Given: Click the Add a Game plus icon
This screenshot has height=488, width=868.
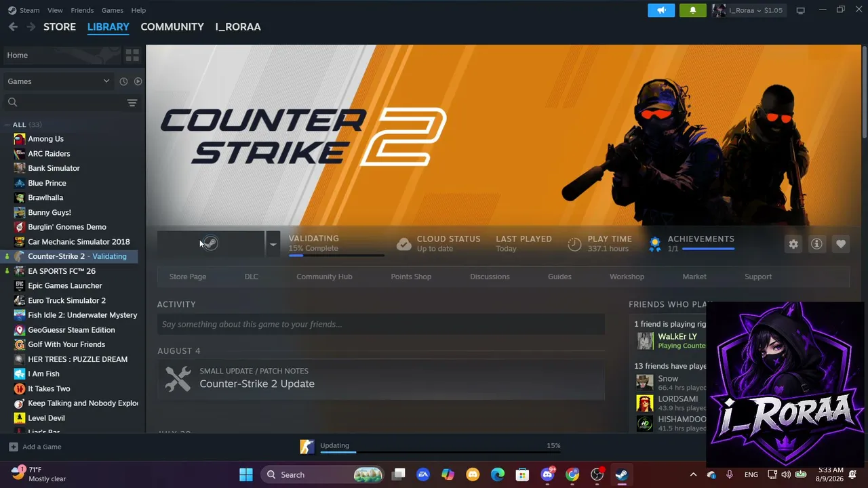Looking at the screenshot, I should click(x=13, y=447).
